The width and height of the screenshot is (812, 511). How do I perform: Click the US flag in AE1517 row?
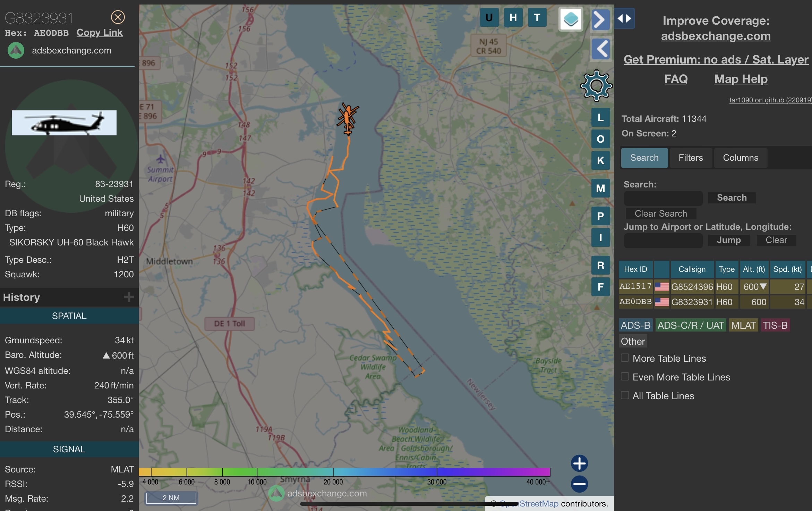tap(661, 287)
